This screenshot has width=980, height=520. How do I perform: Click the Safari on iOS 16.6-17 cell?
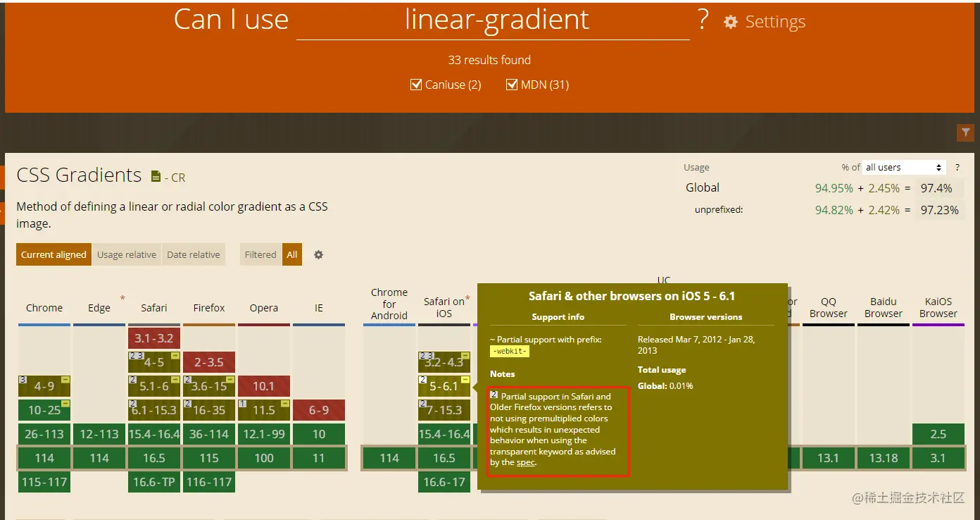coord(444,482)
